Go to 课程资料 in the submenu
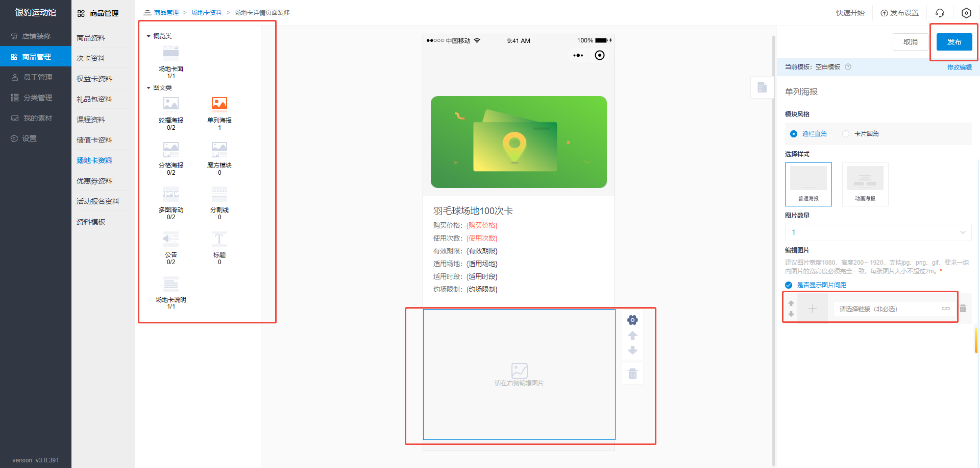980x468 pixels. coord(91,120)
